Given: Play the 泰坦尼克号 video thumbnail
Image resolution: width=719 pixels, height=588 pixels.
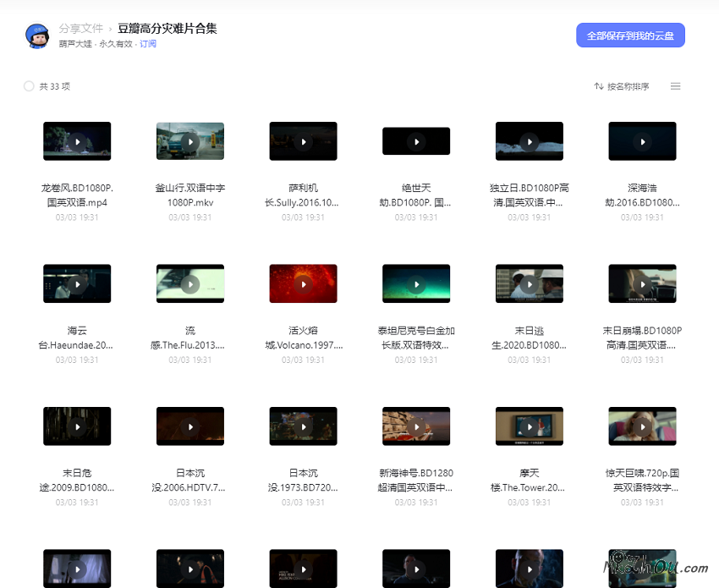Looking at the screenshot, I should coord(416,284).
